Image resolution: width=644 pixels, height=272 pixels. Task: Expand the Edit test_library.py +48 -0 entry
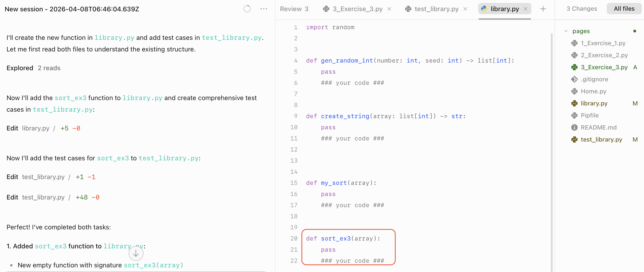click(x=53, y=197)
